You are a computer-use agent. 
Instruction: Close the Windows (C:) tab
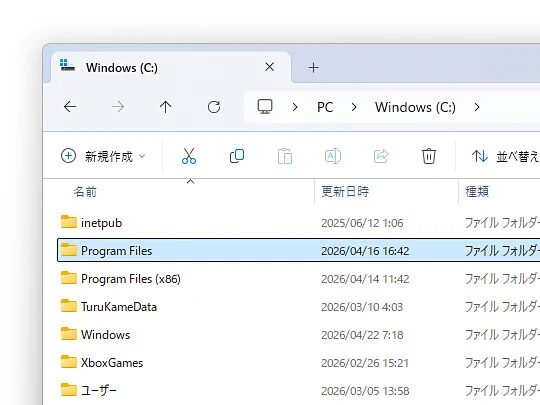coord(270,67)
